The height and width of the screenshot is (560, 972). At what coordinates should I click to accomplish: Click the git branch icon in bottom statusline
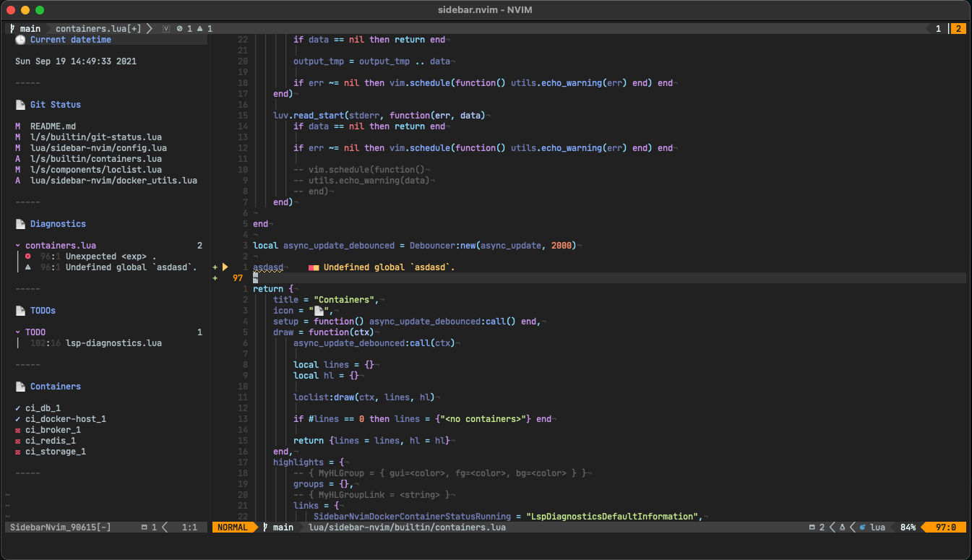pyautogui.click(x=265, y=527)
